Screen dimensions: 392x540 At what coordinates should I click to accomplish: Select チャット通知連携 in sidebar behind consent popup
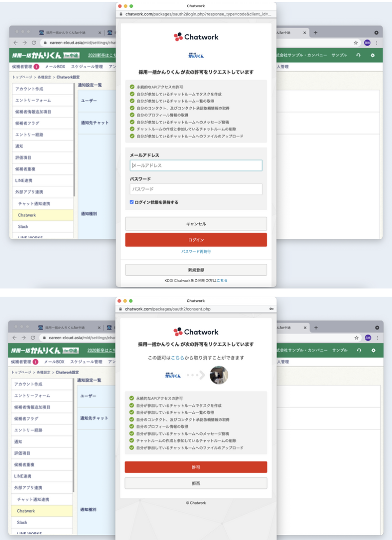click(x=42, y=499)
